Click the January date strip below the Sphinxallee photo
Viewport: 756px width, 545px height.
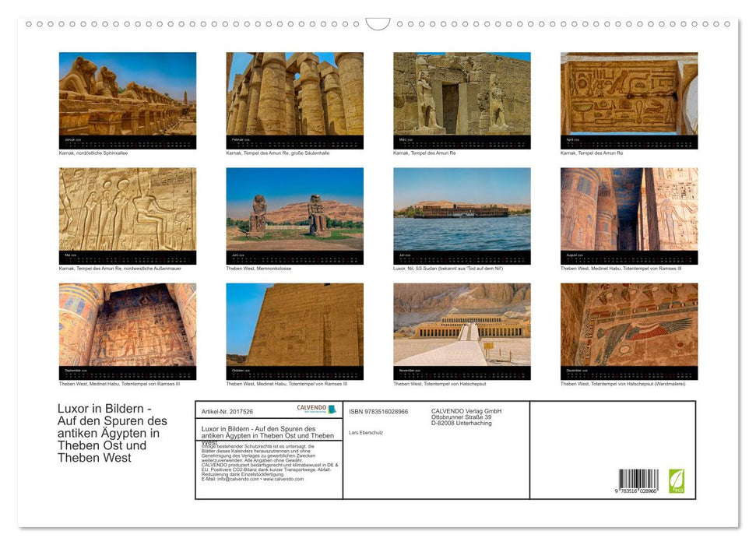pos(126,141)
